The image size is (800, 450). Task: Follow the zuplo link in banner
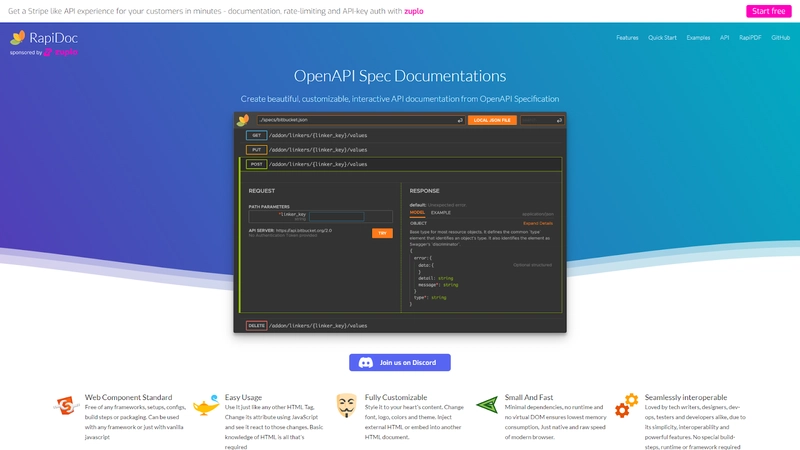[x=414, y=11]
